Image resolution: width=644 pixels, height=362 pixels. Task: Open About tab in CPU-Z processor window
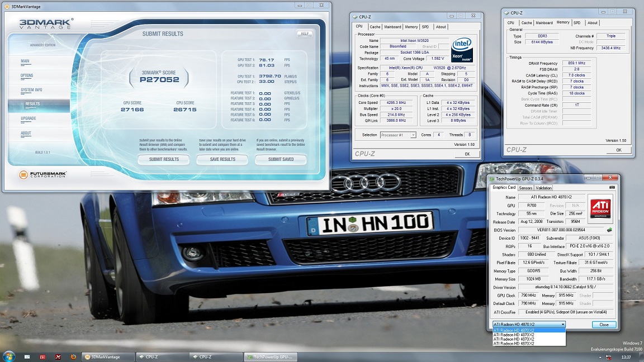click(x=441, y=27)
